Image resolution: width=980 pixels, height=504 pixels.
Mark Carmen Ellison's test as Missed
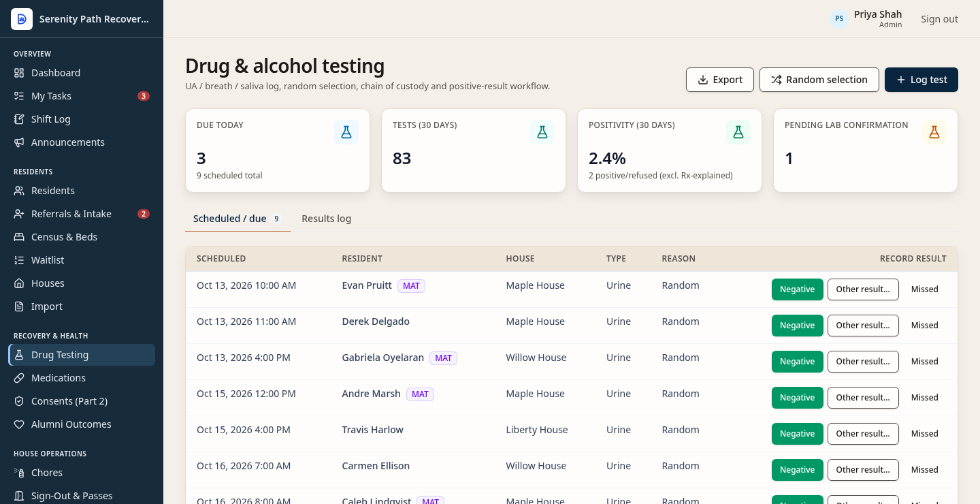[925, 470]
